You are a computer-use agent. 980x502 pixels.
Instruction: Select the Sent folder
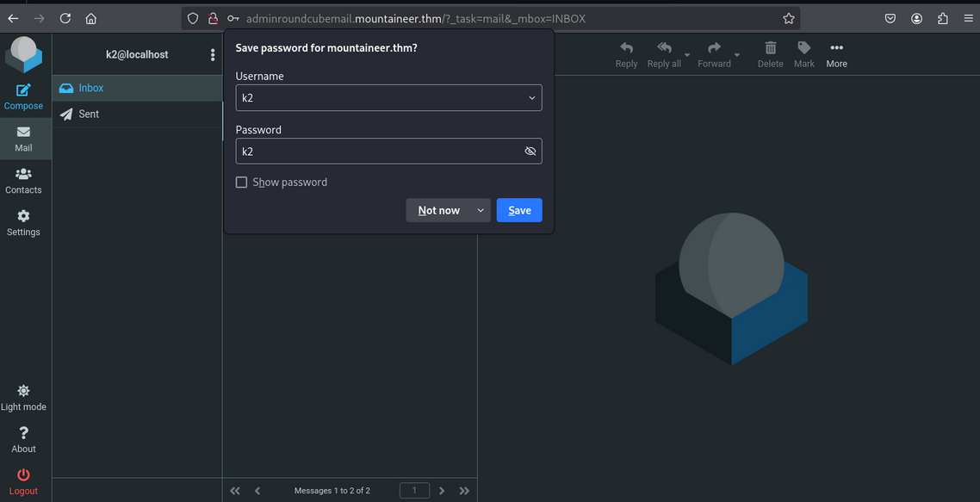[x=89, y=114]
